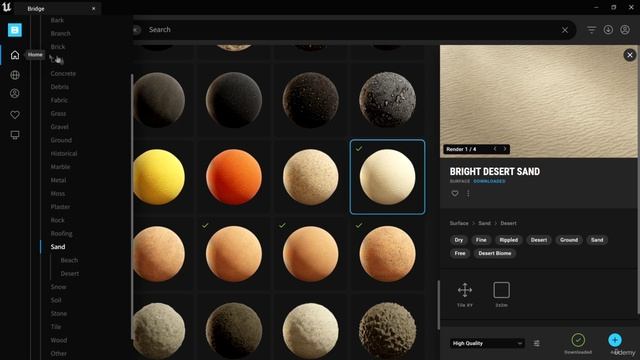Select the Bridge tab
The height and width of the screenshot is (360, 640).
tap(57, 9)
